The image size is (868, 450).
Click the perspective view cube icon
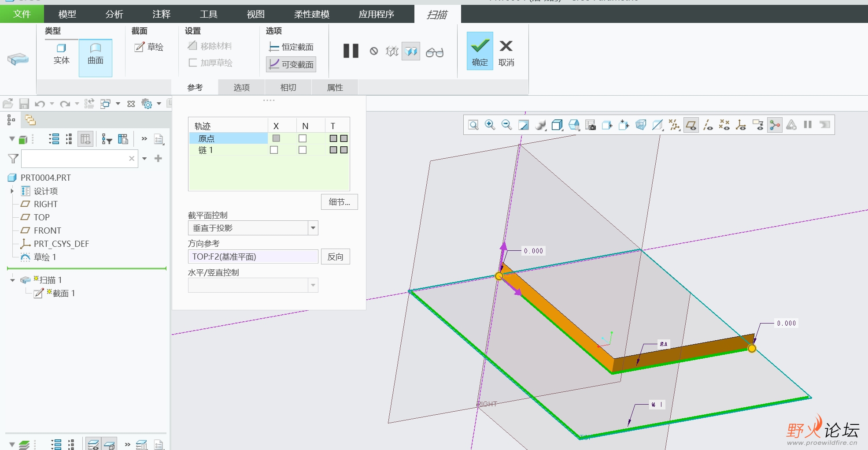point(641,125)
